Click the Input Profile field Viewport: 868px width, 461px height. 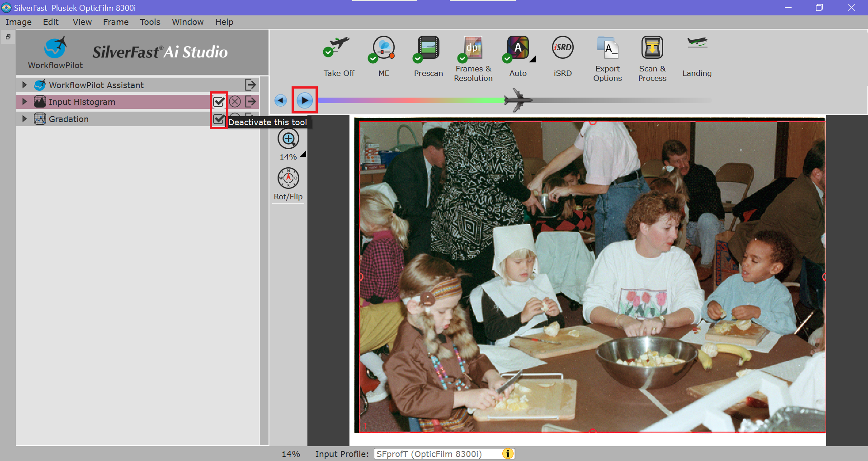(x=444, y=454)
